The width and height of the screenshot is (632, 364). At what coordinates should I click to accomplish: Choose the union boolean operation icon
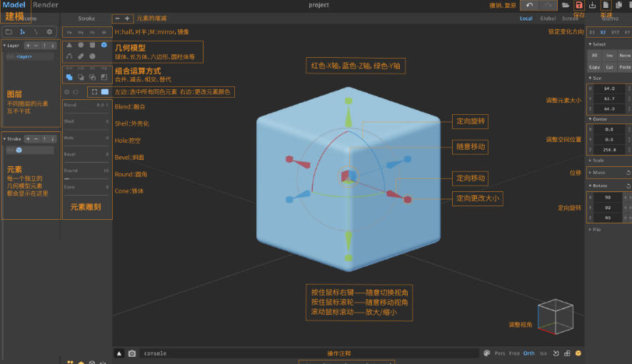[69, 77]
